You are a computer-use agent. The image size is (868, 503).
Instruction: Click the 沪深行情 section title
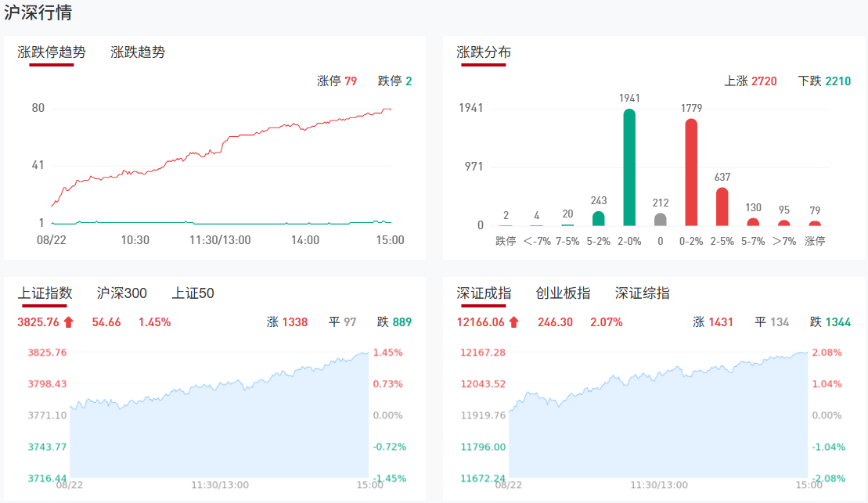click(39, 13)
